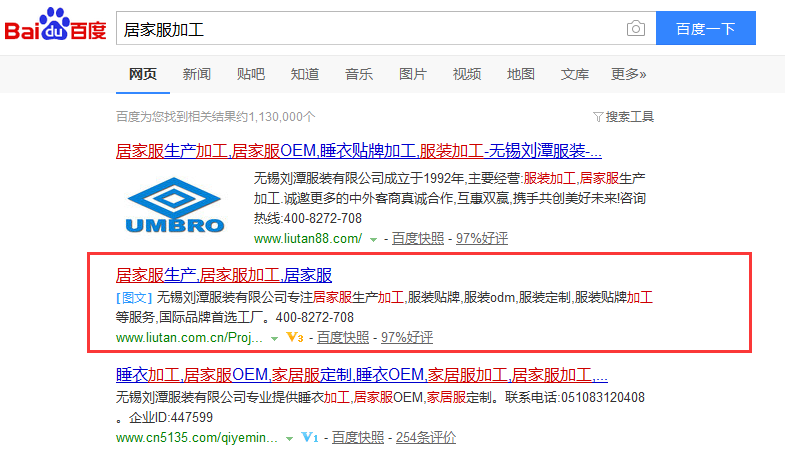785x454 pixels.
Task: Click the UMBRO logo thumbnail
Action: click(x=175, y=207)
